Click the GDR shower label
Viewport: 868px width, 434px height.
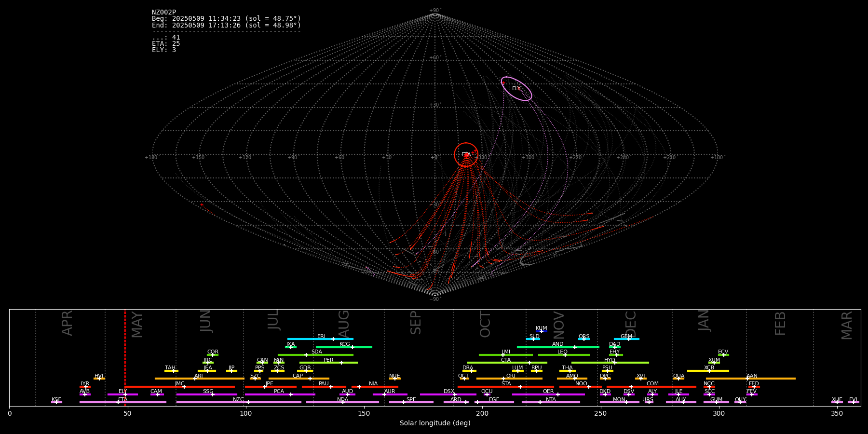click(x=305, y=368)
